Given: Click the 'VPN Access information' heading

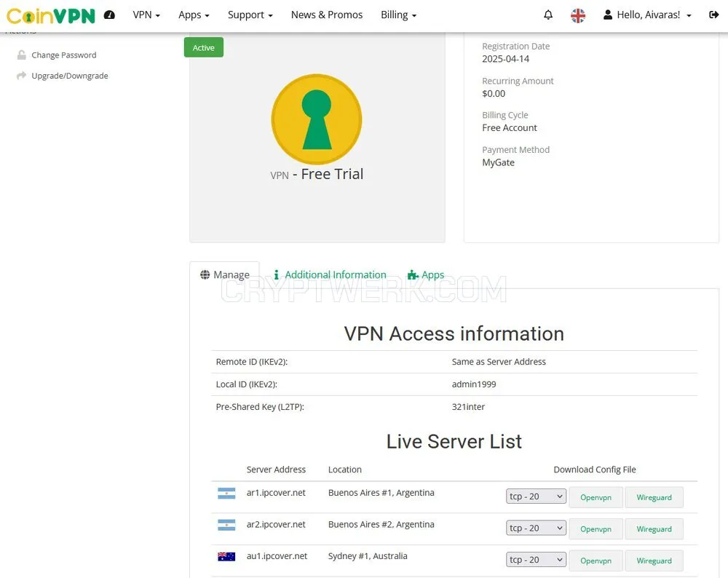Looking at the screenshot, I should [454, 334].
